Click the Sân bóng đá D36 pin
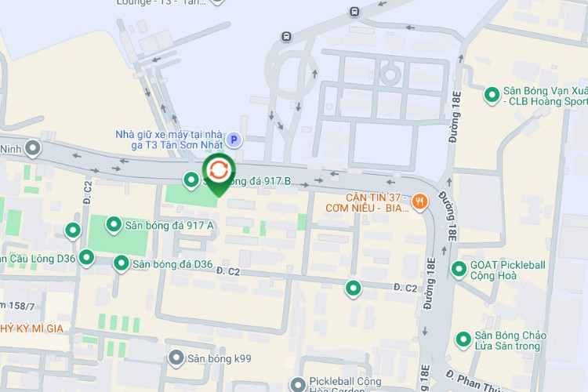588x392 pixels. [x=121, y=263]
